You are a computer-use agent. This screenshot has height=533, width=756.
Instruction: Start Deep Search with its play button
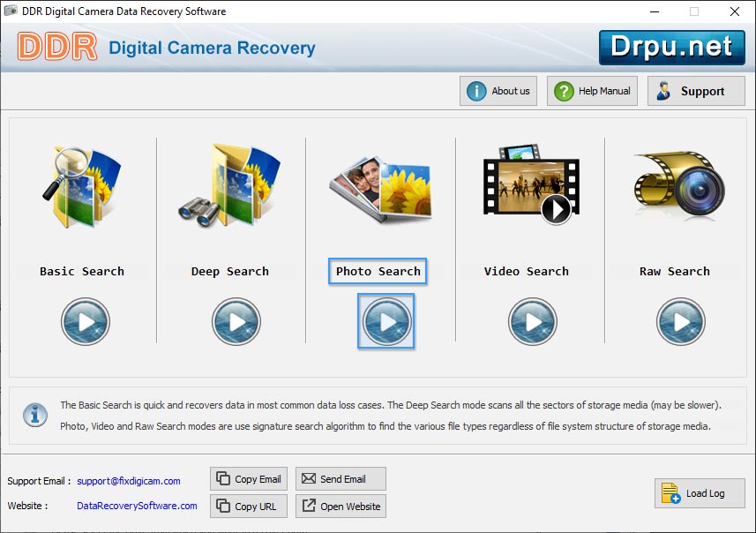point(236,321)
